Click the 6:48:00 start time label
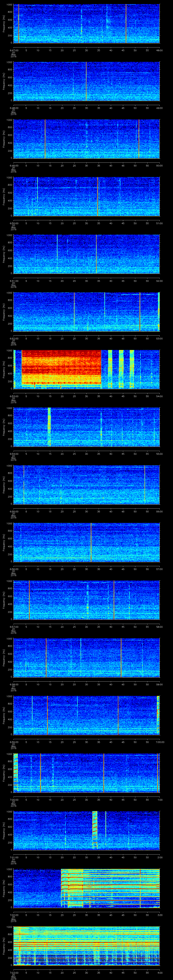This screenshot has width=173, height=980. pos(14,108)
